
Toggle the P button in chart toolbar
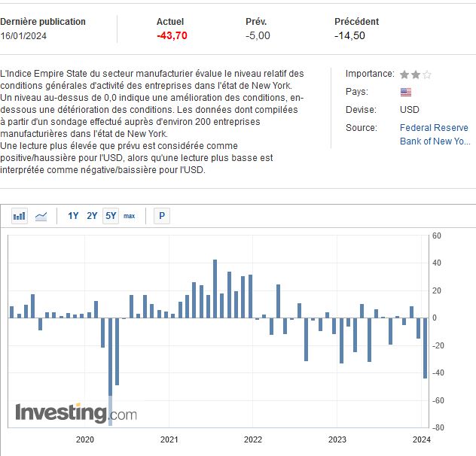[161, 216]
